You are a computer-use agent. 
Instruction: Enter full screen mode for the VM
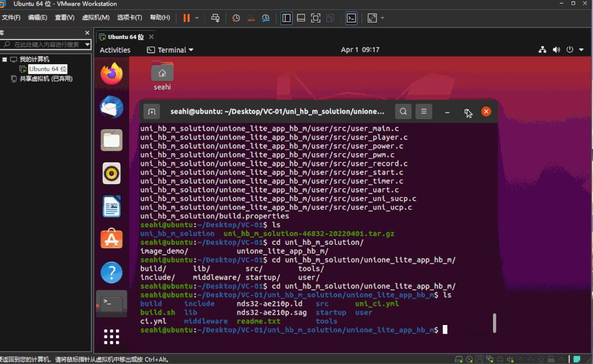point(315,18)
